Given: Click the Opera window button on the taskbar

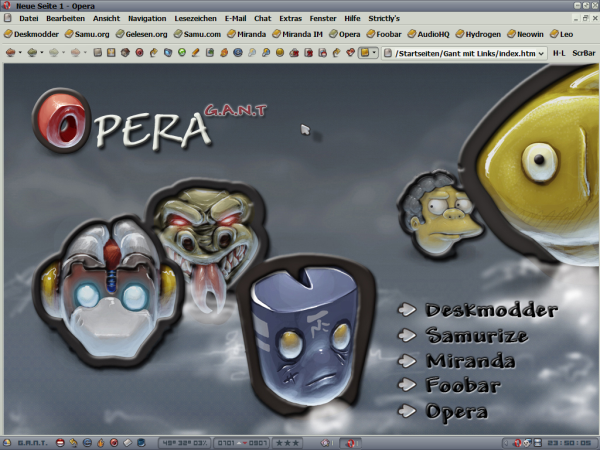Looking at the screenshot, I should (350, 443).
